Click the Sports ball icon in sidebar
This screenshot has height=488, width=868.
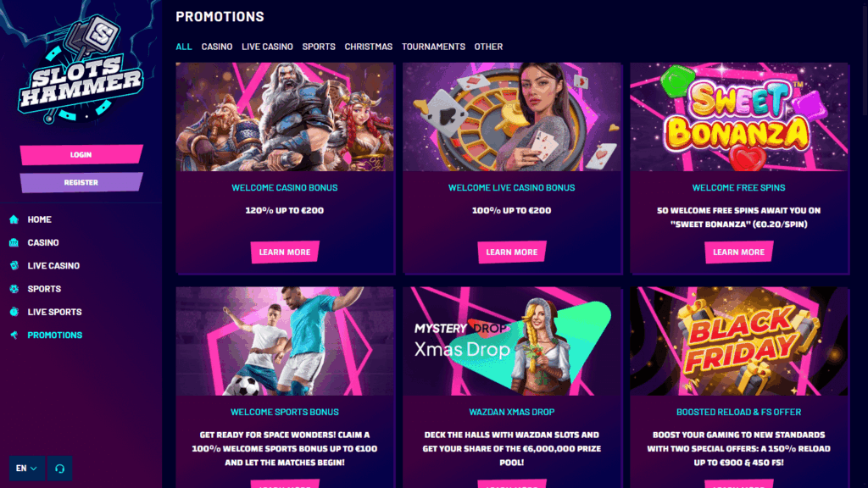point(14,289)
